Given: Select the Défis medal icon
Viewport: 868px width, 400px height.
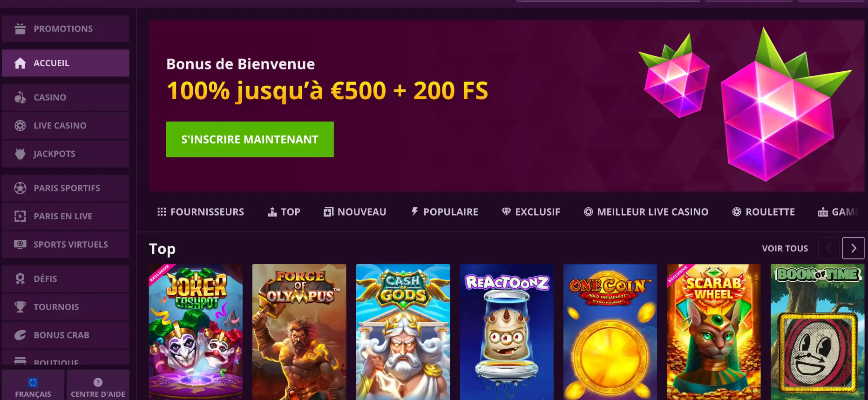Looking at the screenshot, I should [20, 278].
